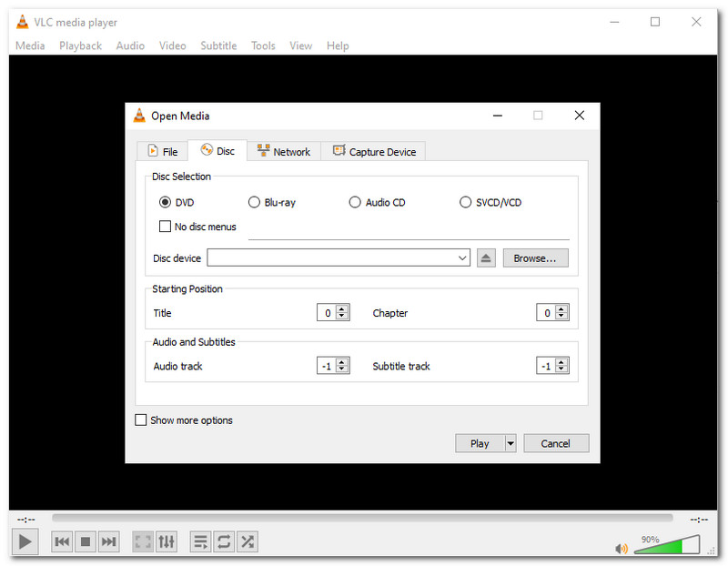
Task: Stop playback with the square Stop icon
Action: 86,542
